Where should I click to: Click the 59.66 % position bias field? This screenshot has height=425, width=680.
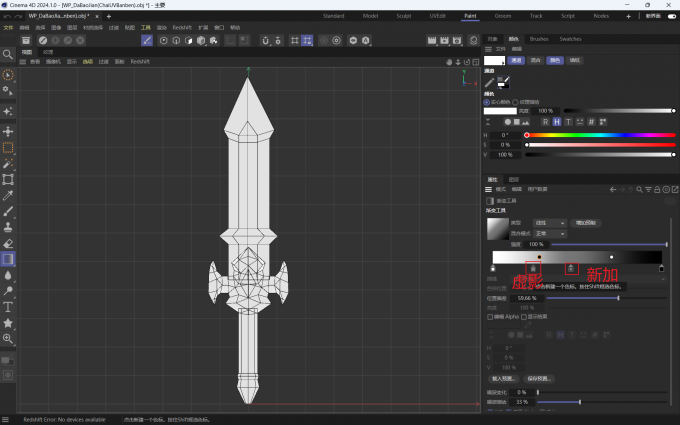526,298
